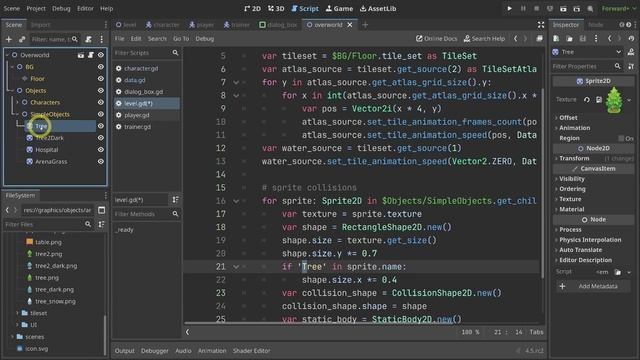640x360 pixels.
Task: Open the AssetLib workspace
Action: [x=378, y=8]
